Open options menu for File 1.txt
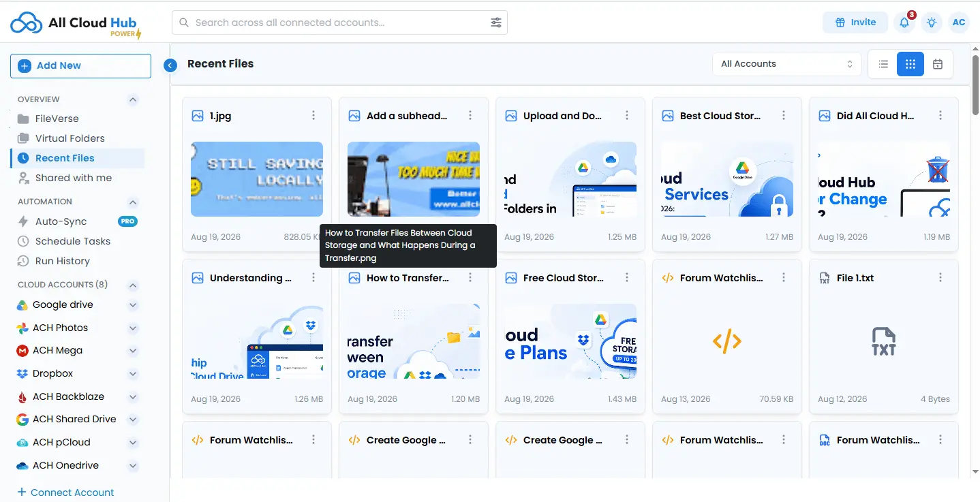 point(940,278)
